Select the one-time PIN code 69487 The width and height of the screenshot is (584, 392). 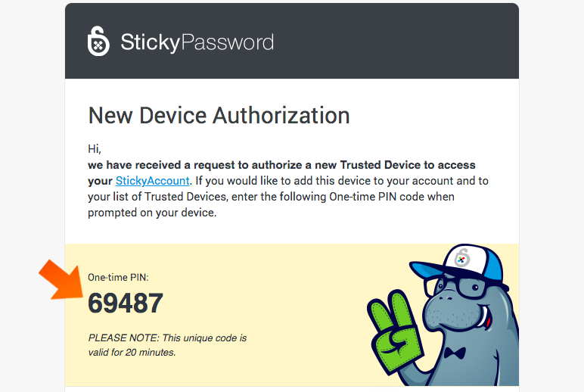[x=126, y=303]
